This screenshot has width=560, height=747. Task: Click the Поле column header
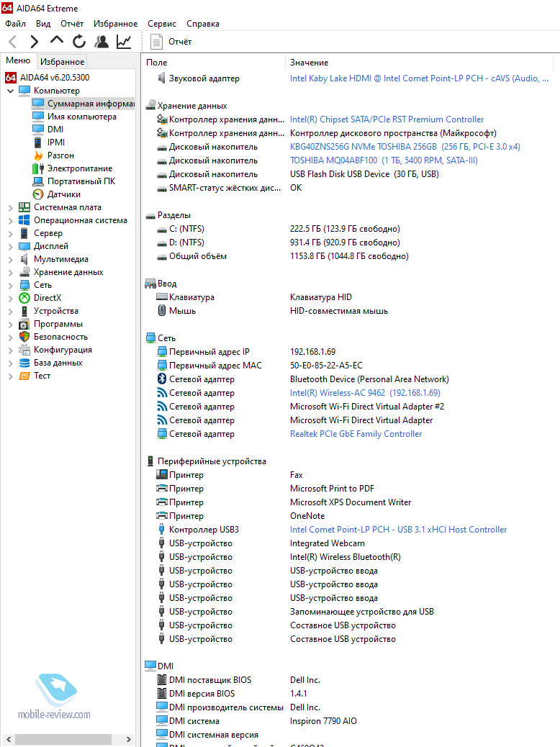click(x=156, y=63)
